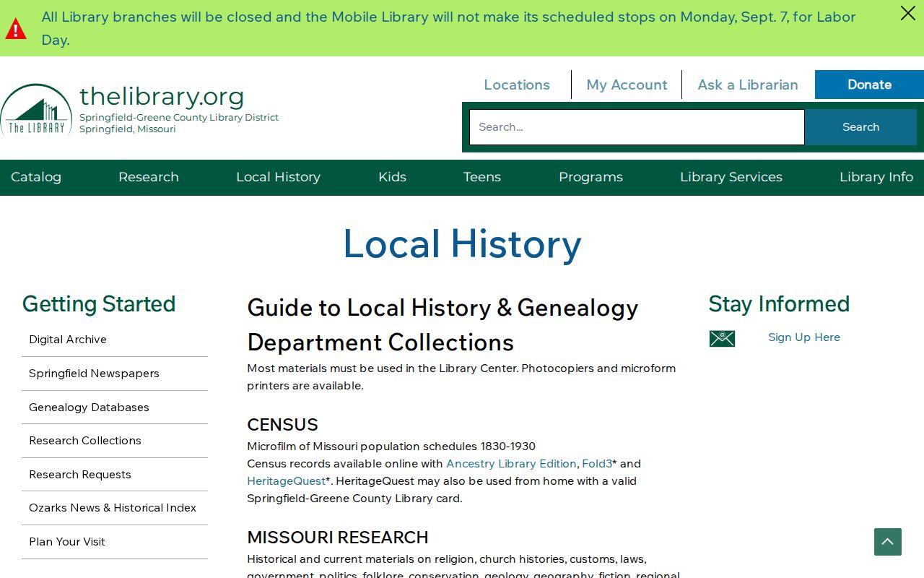924x578 pixels.
Task: Click the Local History page heading
Action: point(462,244)
